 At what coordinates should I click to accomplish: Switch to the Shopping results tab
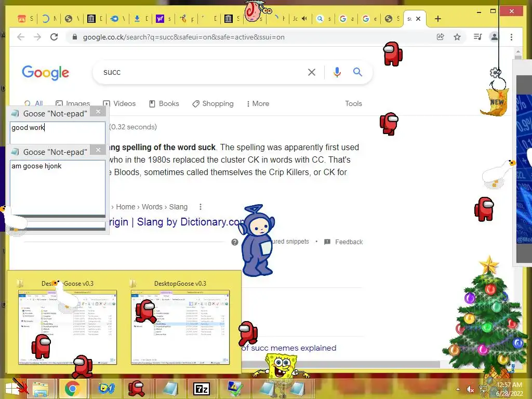tap(213, 103)
